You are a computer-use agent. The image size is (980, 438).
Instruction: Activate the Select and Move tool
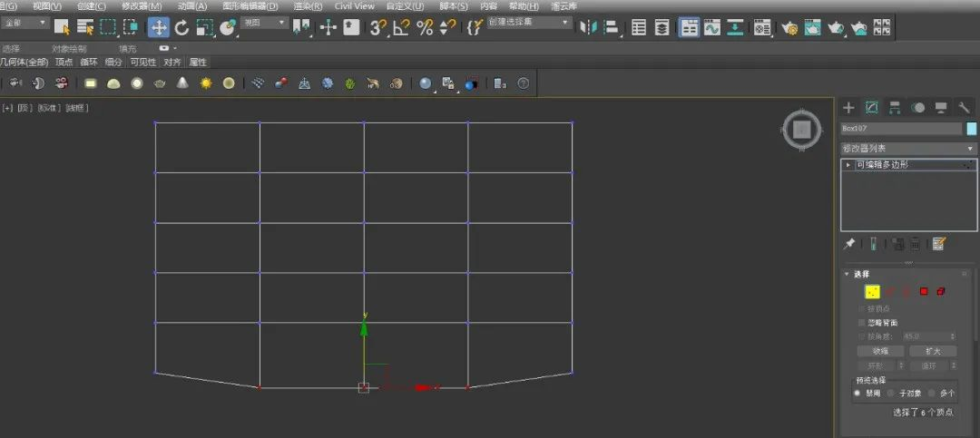pos(159,27)
